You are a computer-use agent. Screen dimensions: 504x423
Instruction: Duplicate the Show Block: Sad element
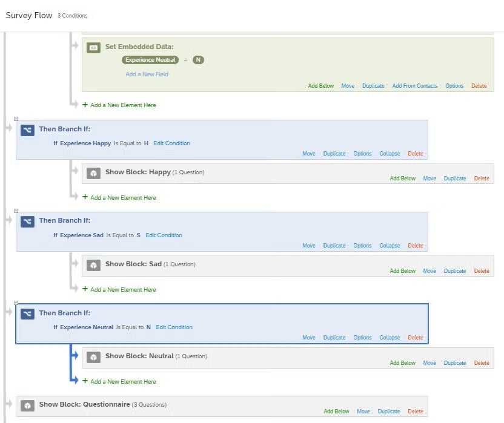click(455, 271)
